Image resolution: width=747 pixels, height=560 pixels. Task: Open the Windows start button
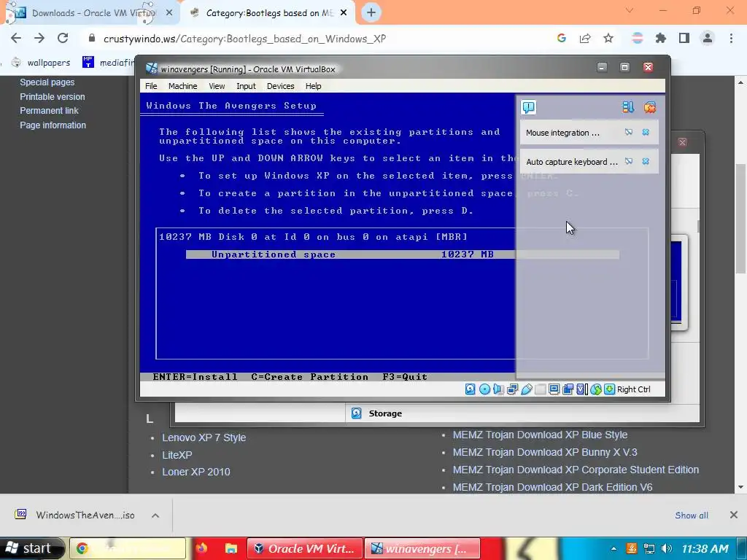(x=32, y=548)
